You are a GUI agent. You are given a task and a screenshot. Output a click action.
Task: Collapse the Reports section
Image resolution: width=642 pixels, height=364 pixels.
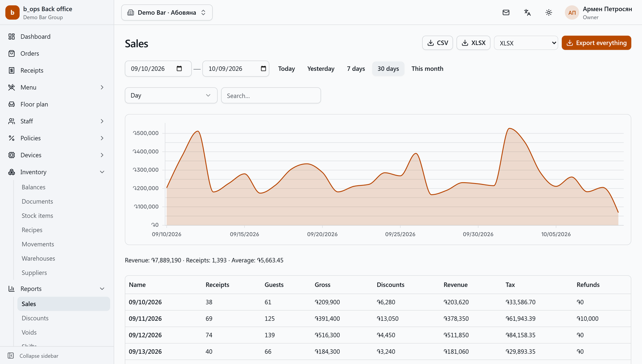coord(57,289)
